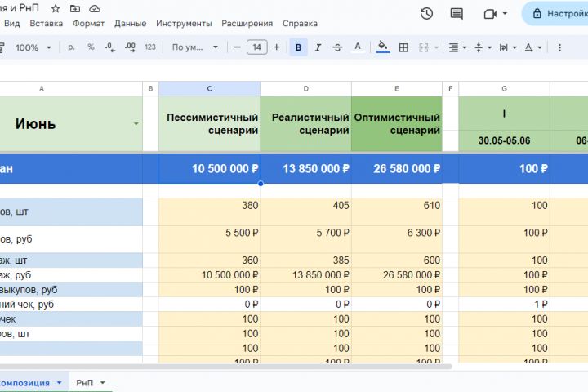Toggle italic formatting
This screenshot has height=392, width=588.
coord(318,47)
